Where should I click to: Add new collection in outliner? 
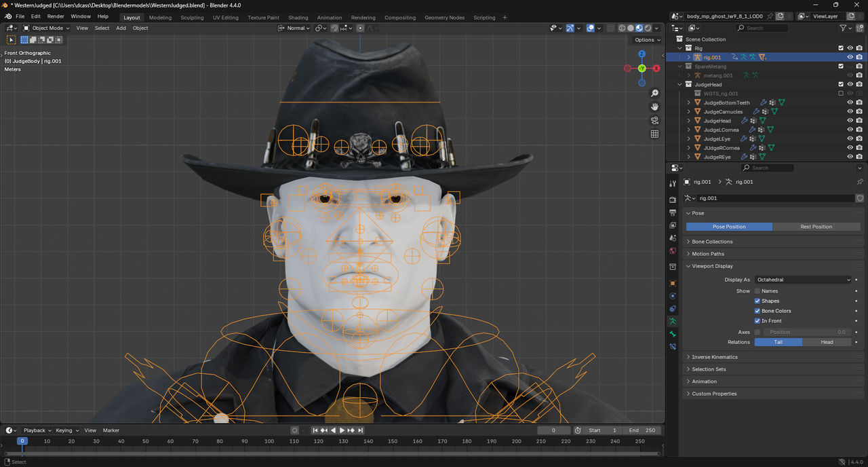click(x=860, y=28)
